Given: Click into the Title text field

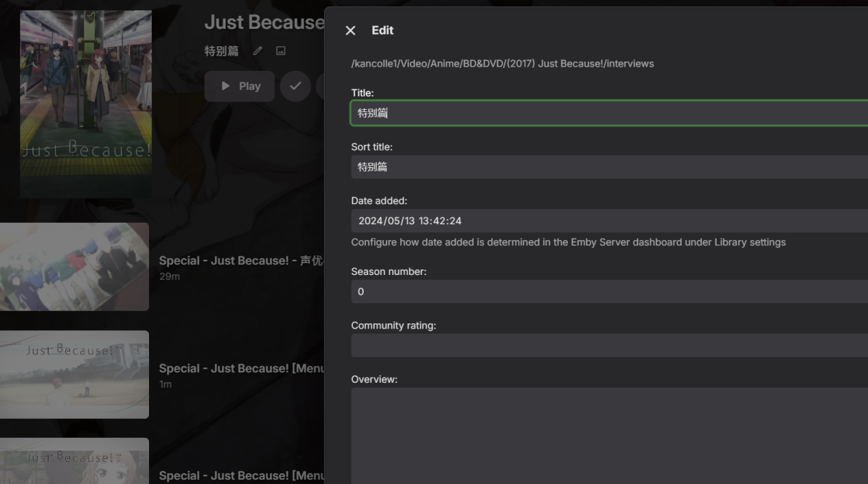Looking at the screenshot, I should (608, 113).
